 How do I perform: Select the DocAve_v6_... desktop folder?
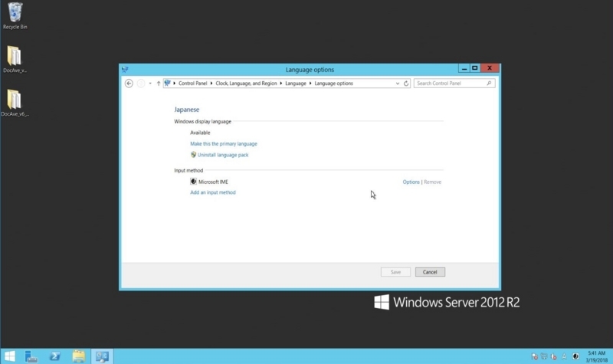[15, 103]
